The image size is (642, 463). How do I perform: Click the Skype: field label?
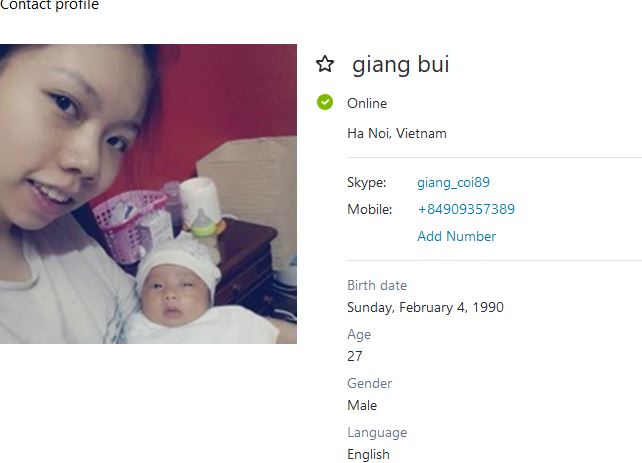(x=366, y=182)
